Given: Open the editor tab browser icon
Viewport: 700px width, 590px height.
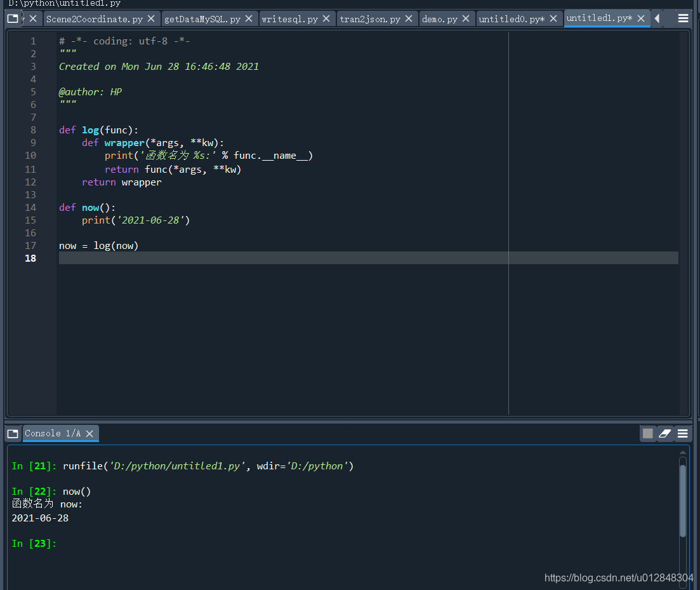Looking at the screenshot, I should (13, 19).
